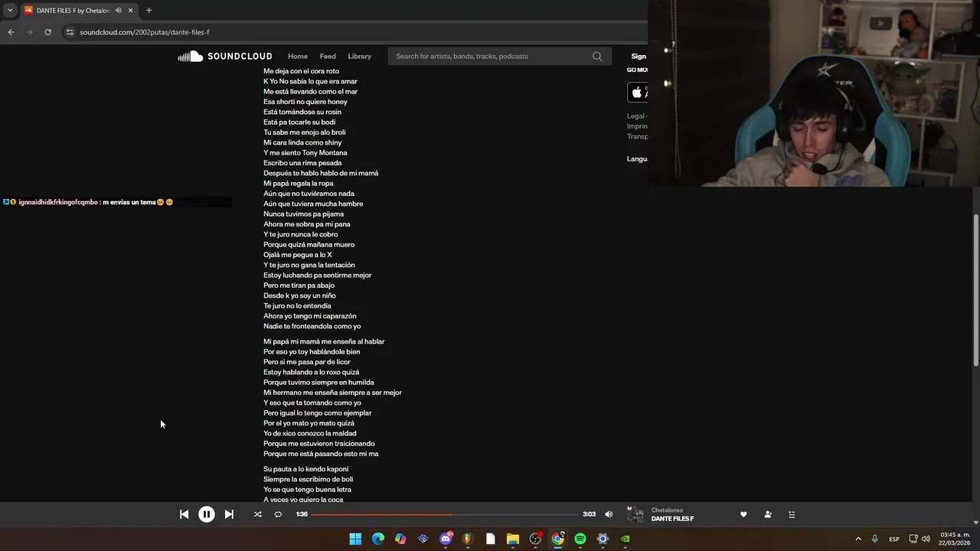Like the current track with heart icon
Screen dimensions: 980x551
tap(743, 514)
